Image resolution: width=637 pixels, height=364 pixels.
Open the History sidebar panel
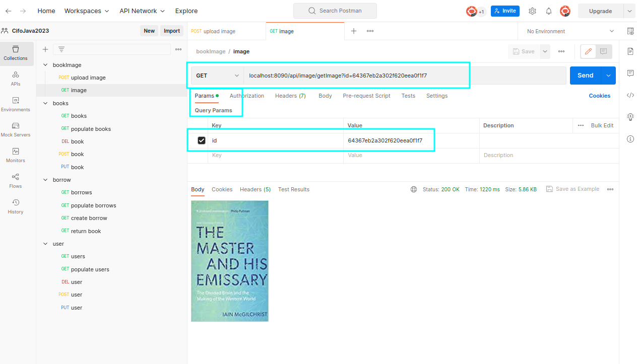point(16,206)
